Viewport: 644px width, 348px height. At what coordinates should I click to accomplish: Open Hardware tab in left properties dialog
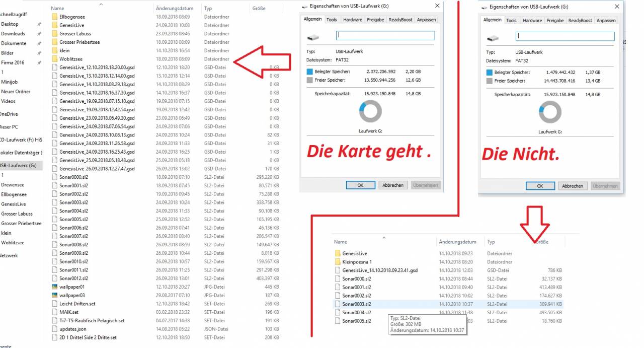(x=353, y=20)
